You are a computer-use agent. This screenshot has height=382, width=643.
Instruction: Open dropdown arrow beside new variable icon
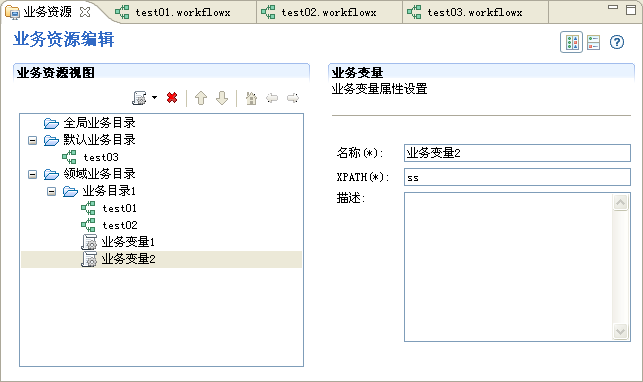coord(154,98)
